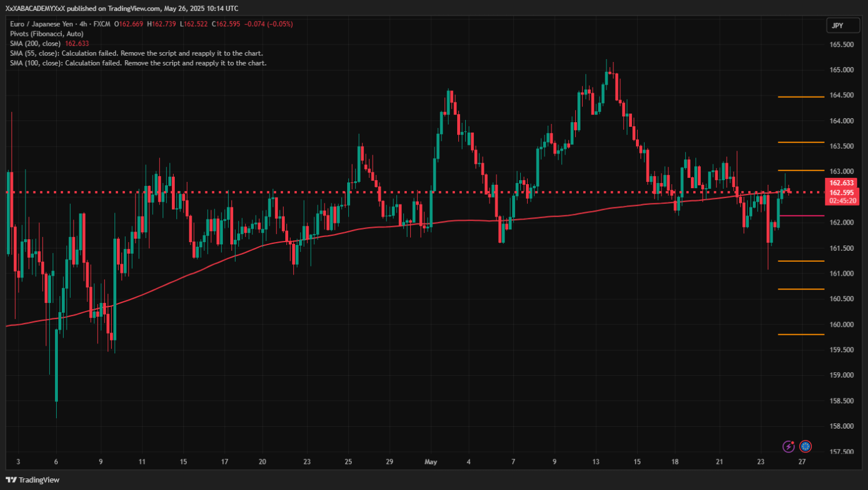Click the red 162.633 SMA price label
The image size is (868, 490).
(841, 183)
